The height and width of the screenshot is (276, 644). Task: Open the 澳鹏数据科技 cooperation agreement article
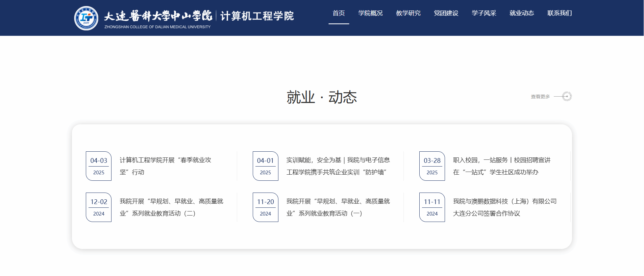504,207
